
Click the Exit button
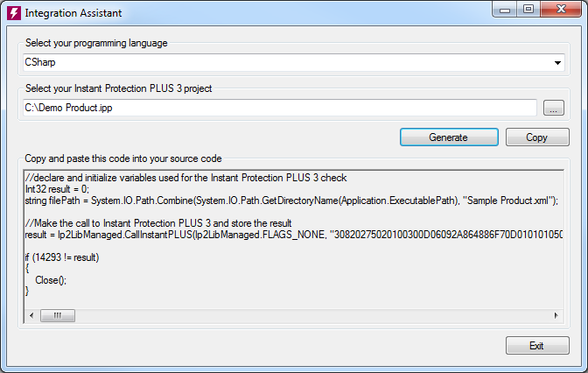coord(537,346)
